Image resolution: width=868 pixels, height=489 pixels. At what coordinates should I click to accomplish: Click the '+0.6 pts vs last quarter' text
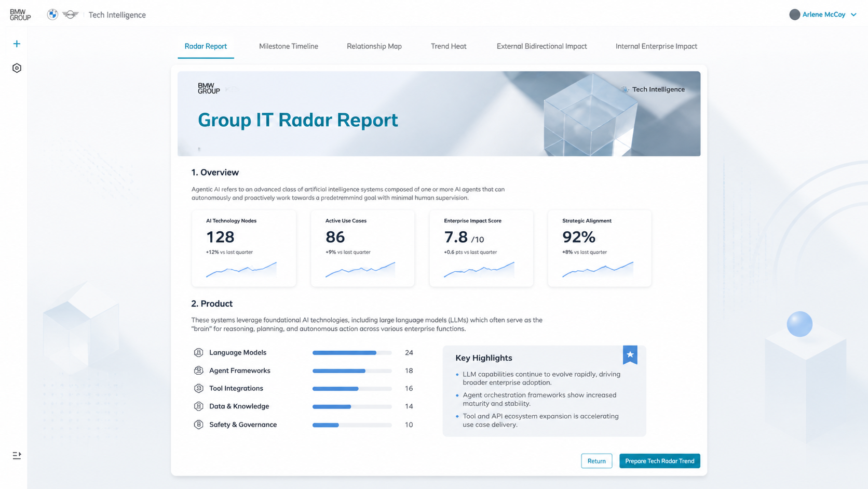click(x=470, y=252)
